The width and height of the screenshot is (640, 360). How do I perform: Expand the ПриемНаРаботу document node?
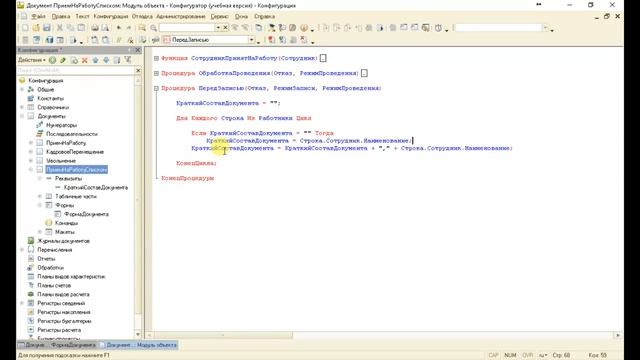pos(31,143)
